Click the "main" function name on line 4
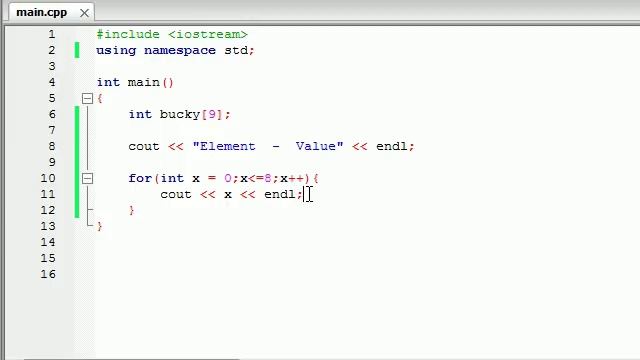 click(x=144, y=82)
